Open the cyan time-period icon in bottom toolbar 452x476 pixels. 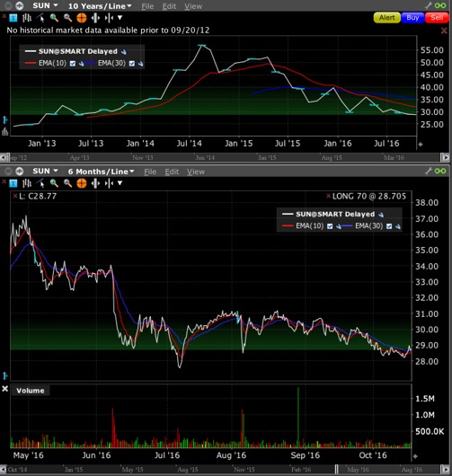pos(13,183)
